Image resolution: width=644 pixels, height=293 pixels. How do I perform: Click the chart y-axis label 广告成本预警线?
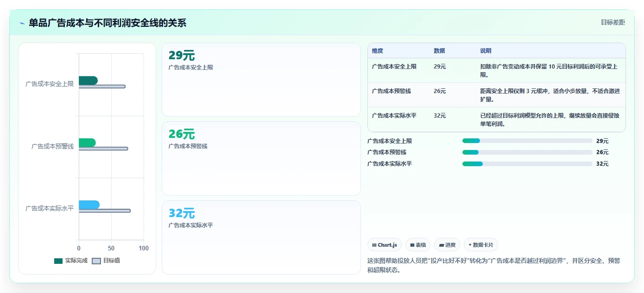tap(52, 146)
